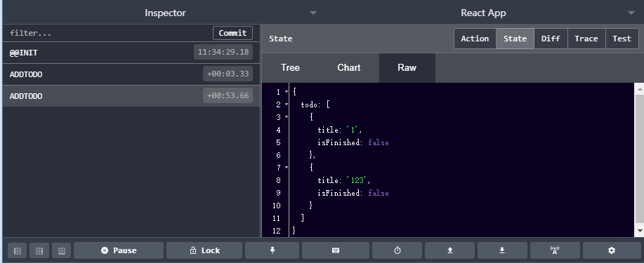The width and height of the screenshot is (644, 263).
Task: Click the todo key on line 2
Action: click(309, 105)
